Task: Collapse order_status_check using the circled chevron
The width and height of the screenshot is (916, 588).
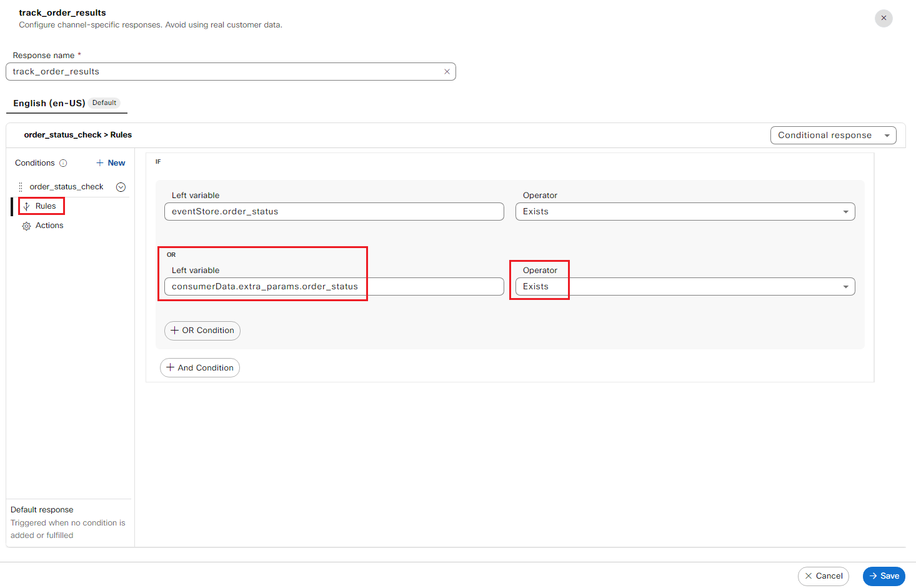Action: pyautogui.click(x=121, y=187)
